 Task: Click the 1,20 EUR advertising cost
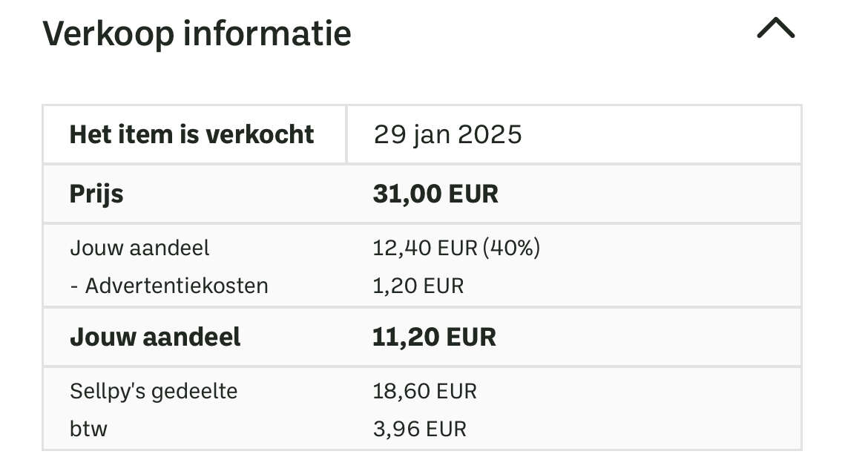click(x=418, y=286)
